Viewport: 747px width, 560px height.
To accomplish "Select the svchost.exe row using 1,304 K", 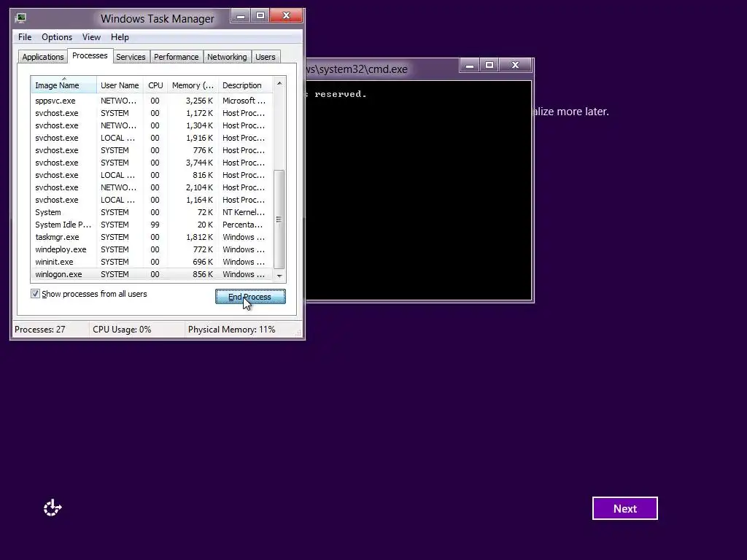I will click(152, 125).
